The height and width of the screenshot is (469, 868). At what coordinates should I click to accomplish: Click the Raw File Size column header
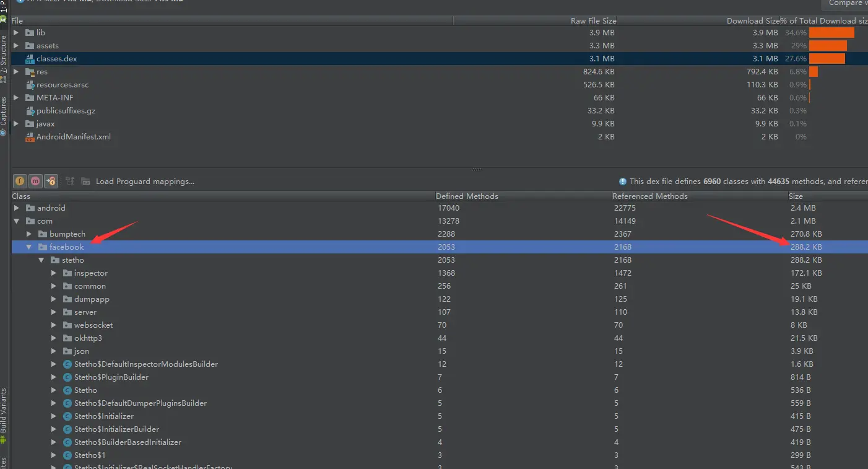[536, 21]
